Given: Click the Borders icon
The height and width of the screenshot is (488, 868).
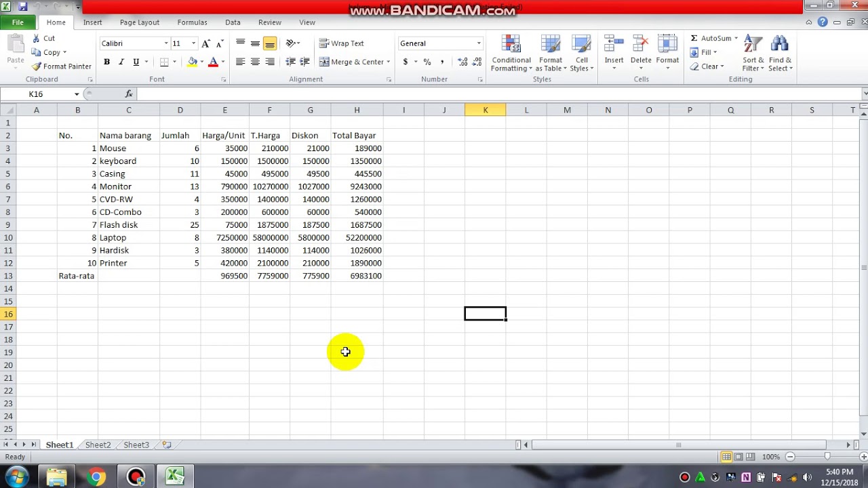Looking at the screenshot, I should 164,62.
